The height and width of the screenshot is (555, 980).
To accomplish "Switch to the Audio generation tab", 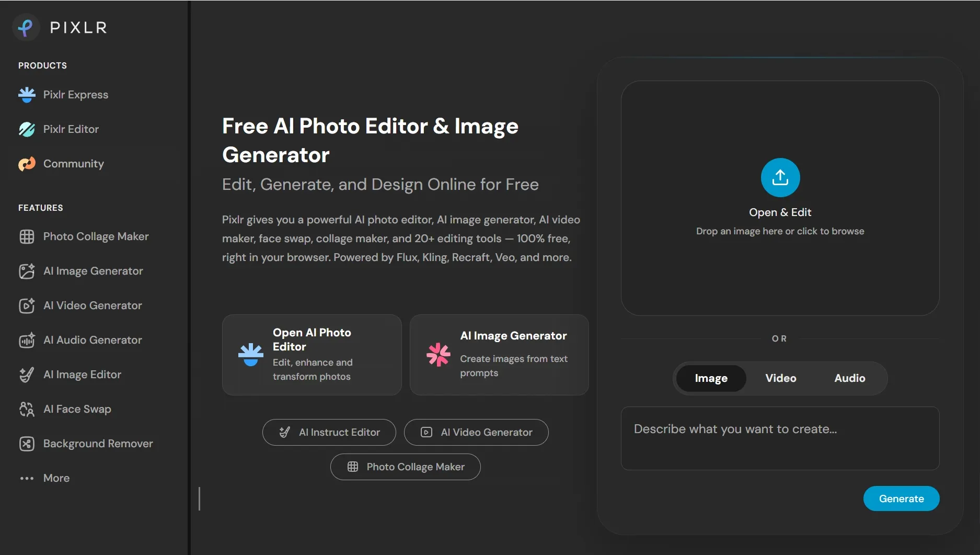I will coord(850,378).
